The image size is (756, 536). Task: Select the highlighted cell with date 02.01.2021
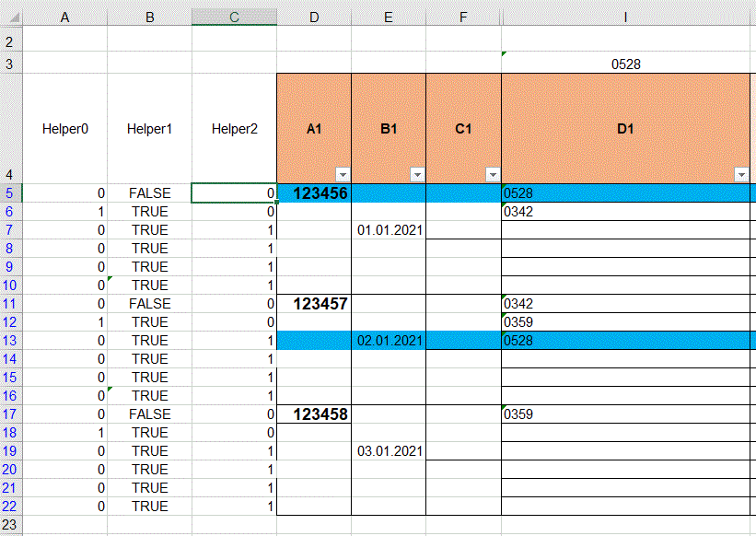[x=388, y=340]
